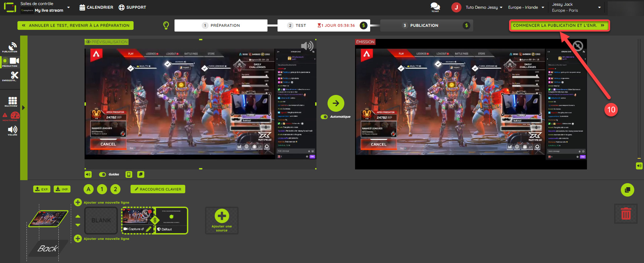Image resolution: width=644 pixels, height=263 pixels.
Task: Select scene A button
Action: pyautogui.click(x=89, y=189)
